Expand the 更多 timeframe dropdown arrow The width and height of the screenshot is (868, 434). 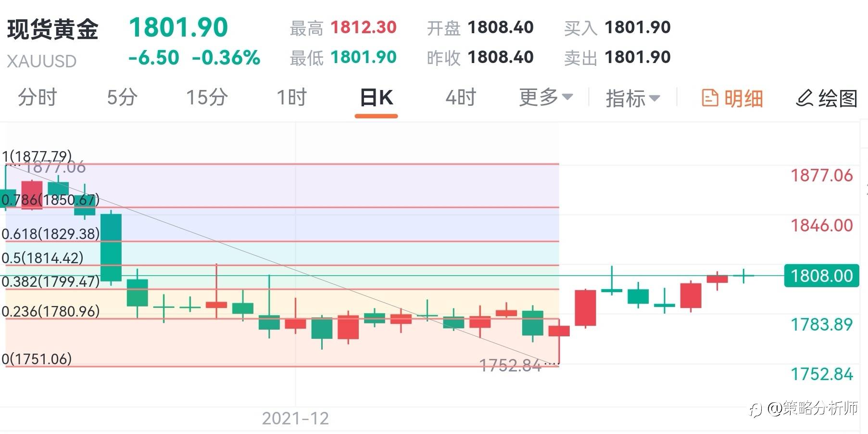tap(567, 97)
